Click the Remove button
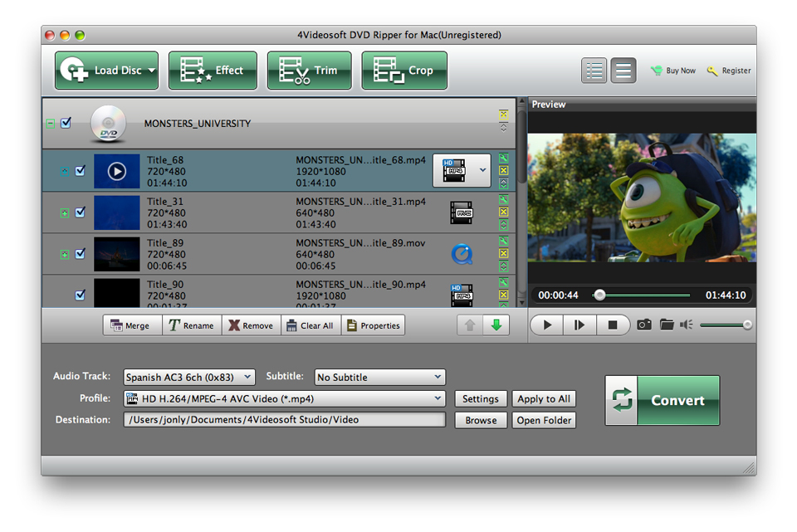The height and width of the screenshot is (532, 797). [x=251, y=325]
